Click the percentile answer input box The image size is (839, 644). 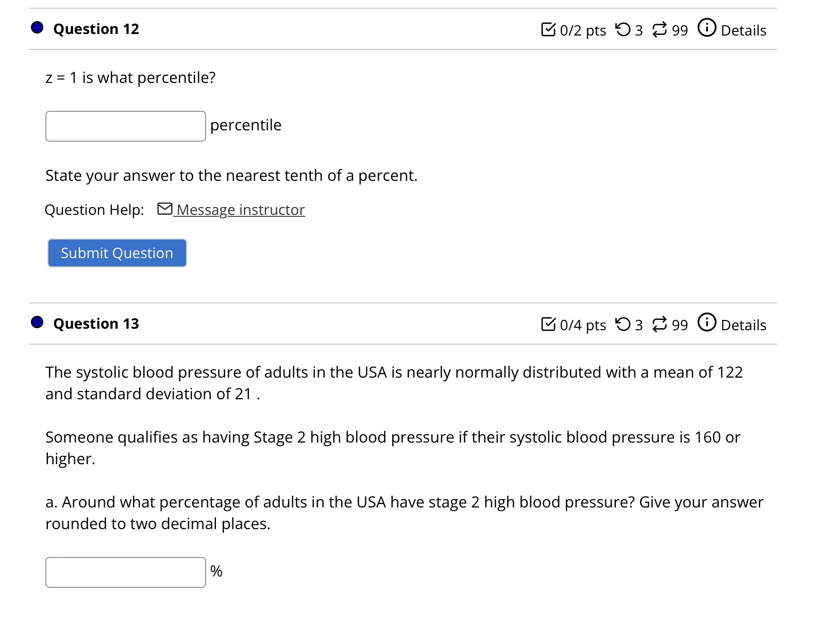pos(125,125)
